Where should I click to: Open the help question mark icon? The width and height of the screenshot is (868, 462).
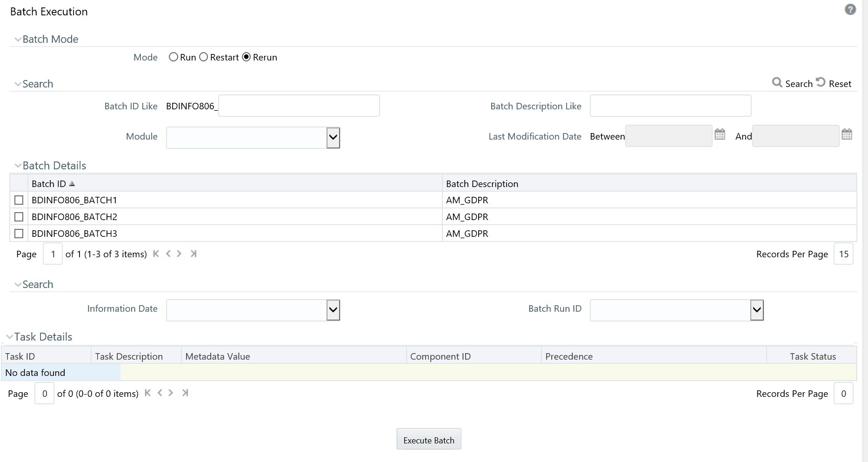pos(850,10)
